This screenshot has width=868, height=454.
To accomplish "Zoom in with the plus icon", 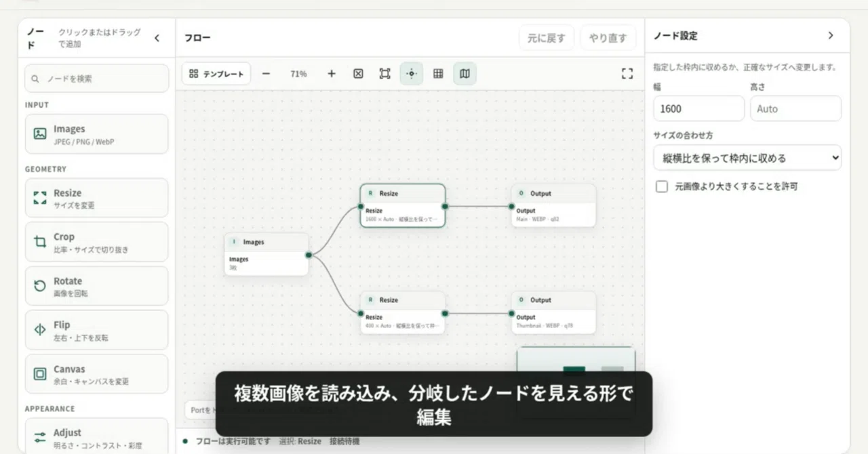I will point(331,74).
